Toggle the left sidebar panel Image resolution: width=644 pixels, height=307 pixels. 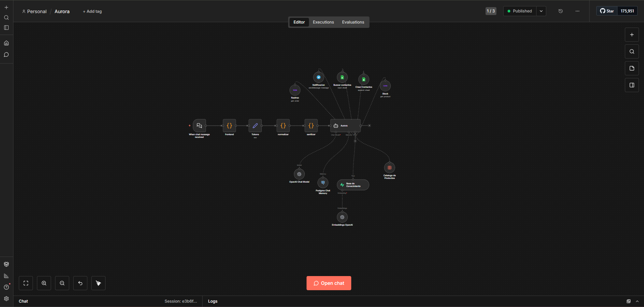(6, 28)
